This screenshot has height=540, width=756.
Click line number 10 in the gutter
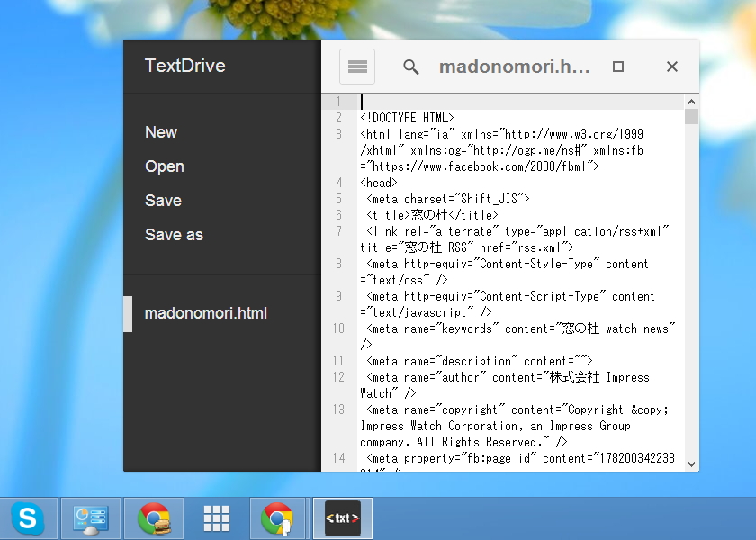[x=337, y=328]
